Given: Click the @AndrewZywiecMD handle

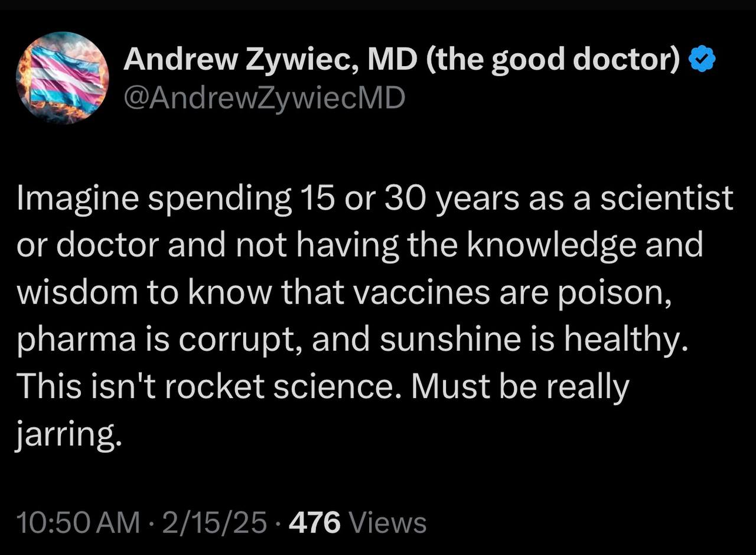Looking at the screenshot, I should click(x=265, y=98).
